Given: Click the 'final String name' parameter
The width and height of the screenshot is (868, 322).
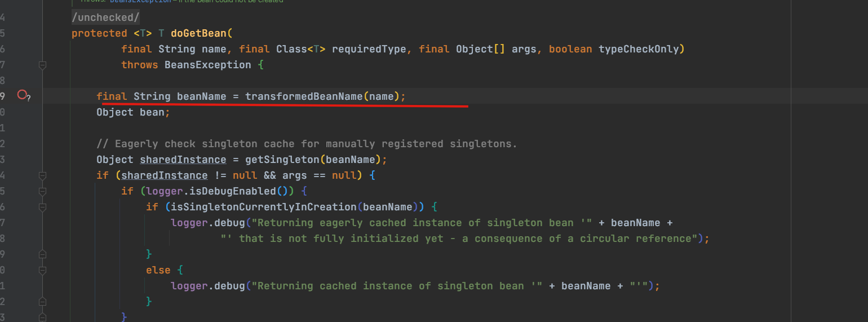Looking at the screenshot, I should click(174, 49).
